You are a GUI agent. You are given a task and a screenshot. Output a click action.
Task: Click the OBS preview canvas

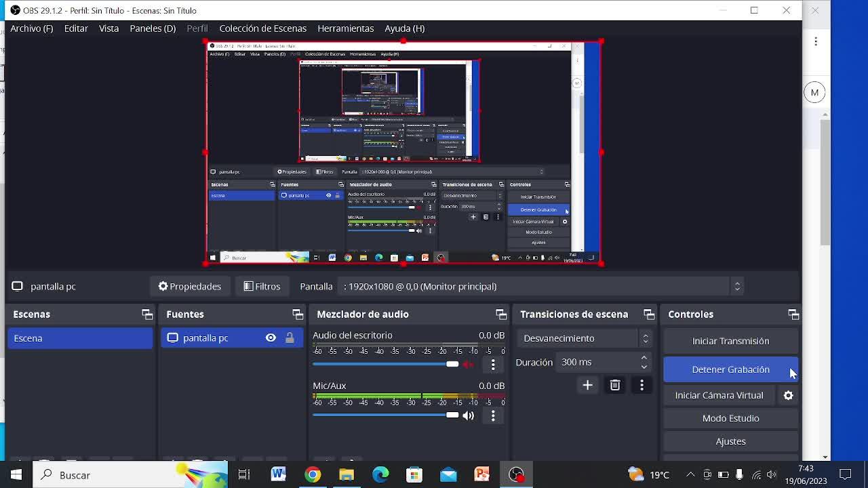[x=403, y=152]
